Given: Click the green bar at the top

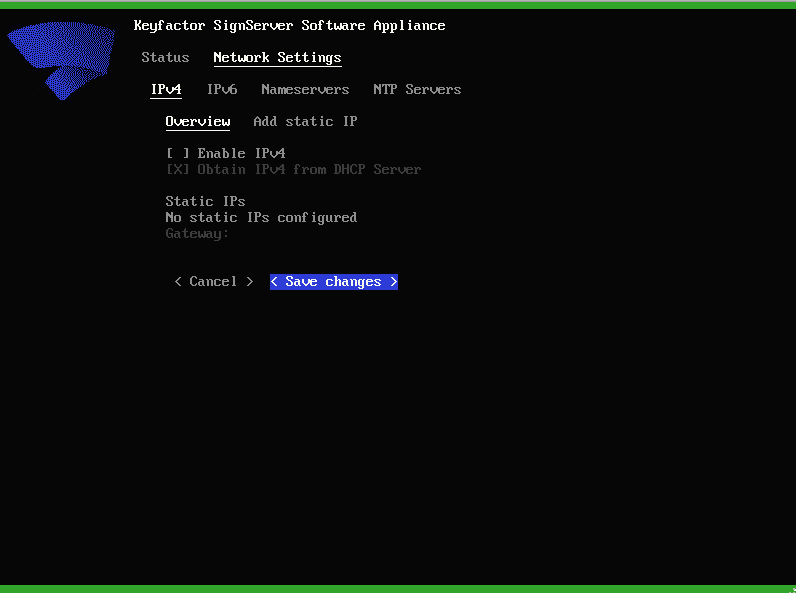Looking at the screenshot, I should (x=398, y=4).
